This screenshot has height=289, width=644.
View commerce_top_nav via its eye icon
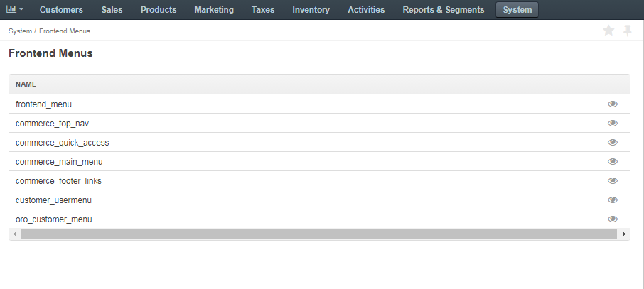(x=613, y=123)
